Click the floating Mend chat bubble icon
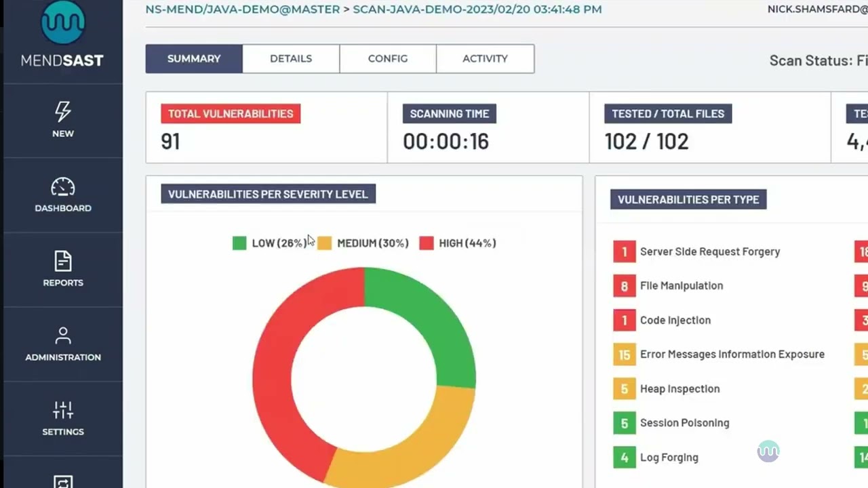Screen dimensions: 868x488 point(768,451)
